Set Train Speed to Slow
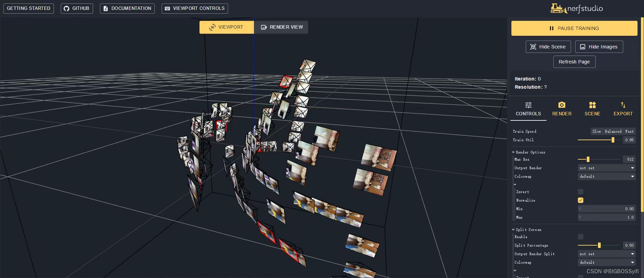 tap(597, 131)
